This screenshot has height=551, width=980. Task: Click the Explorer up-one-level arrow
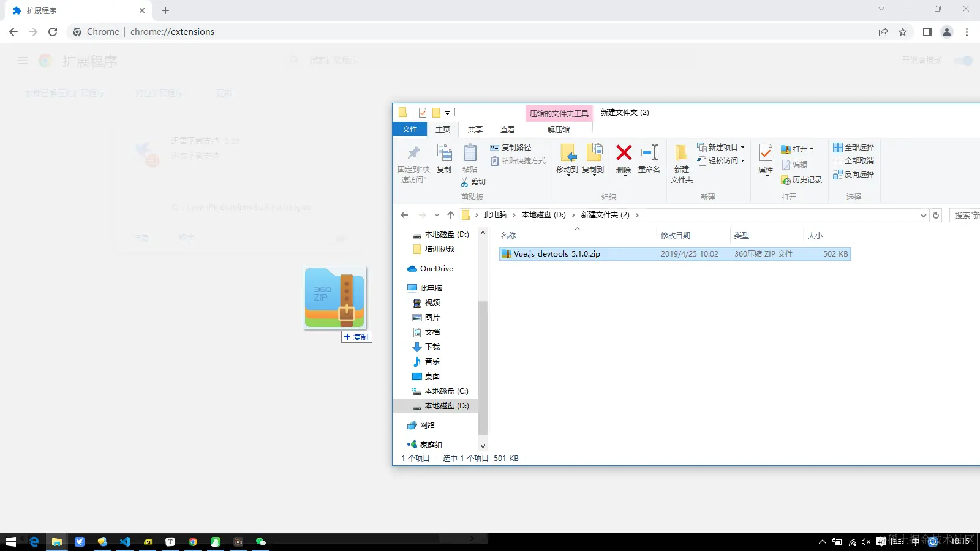click(x=451, y=215)
